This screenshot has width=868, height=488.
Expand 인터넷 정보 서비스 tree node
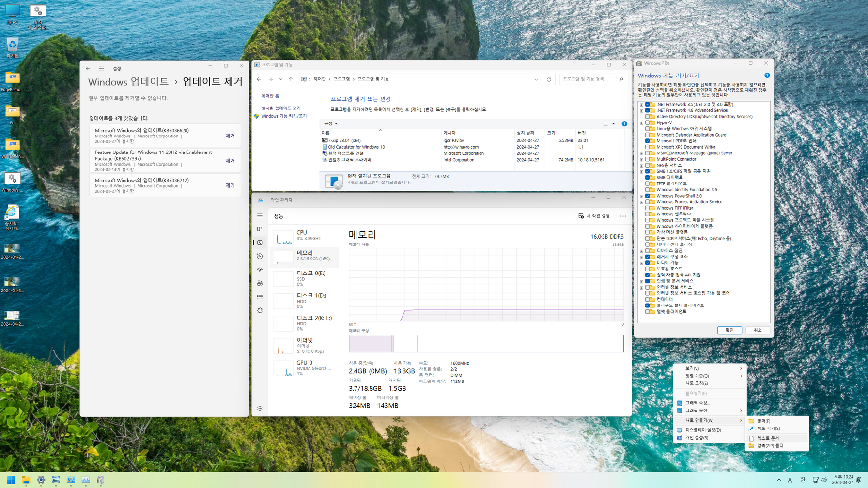pyautogui.click(x=642, y=288)
